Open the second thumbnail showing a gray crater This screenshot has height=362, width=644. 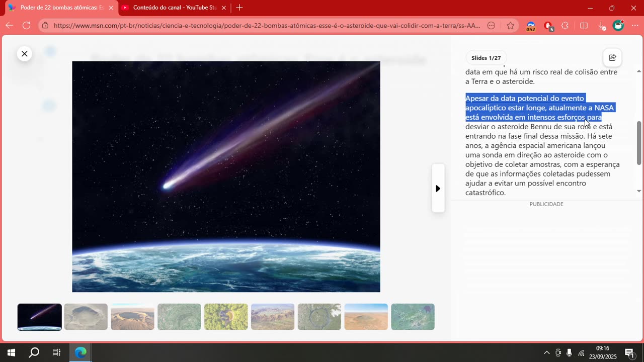pyautogui.click(x=86, y=317)
